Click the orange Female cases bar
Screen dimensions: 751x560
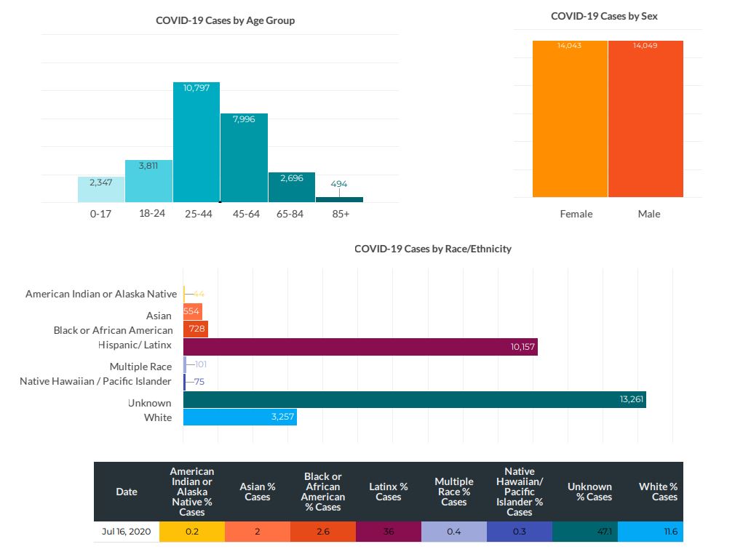(570, 119)
